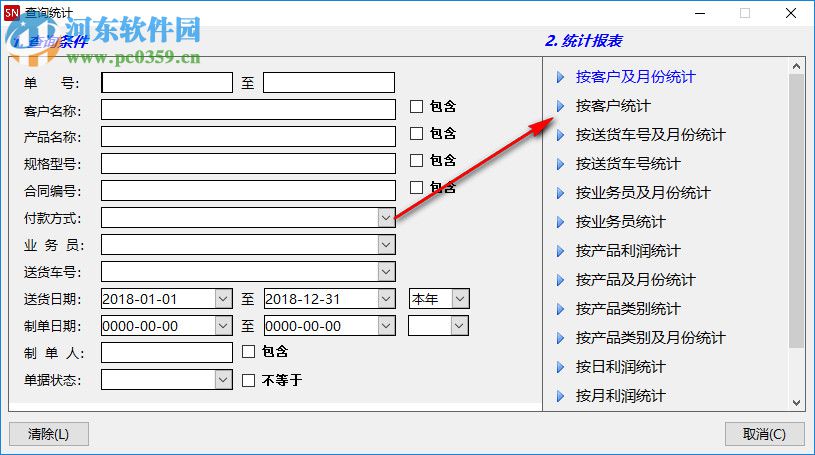Enable 包含 for 规格型号
The height and width of the screenshot is (455, 815).
pos(416,161)
